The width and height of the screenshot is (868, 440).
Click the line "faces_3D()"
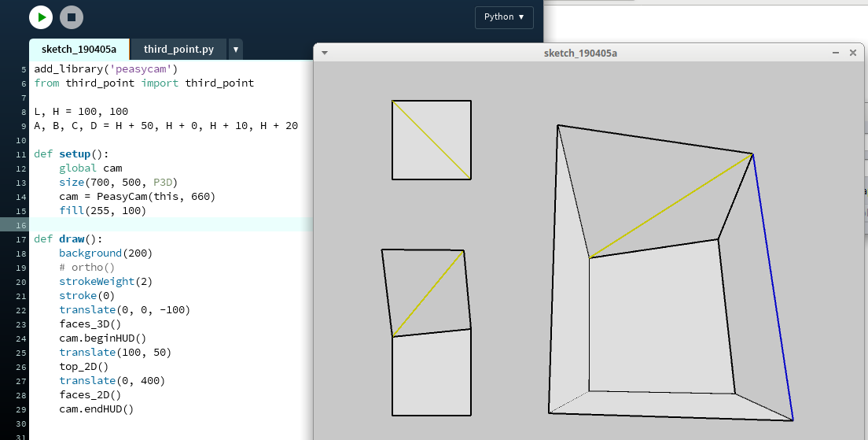point(90,324)
